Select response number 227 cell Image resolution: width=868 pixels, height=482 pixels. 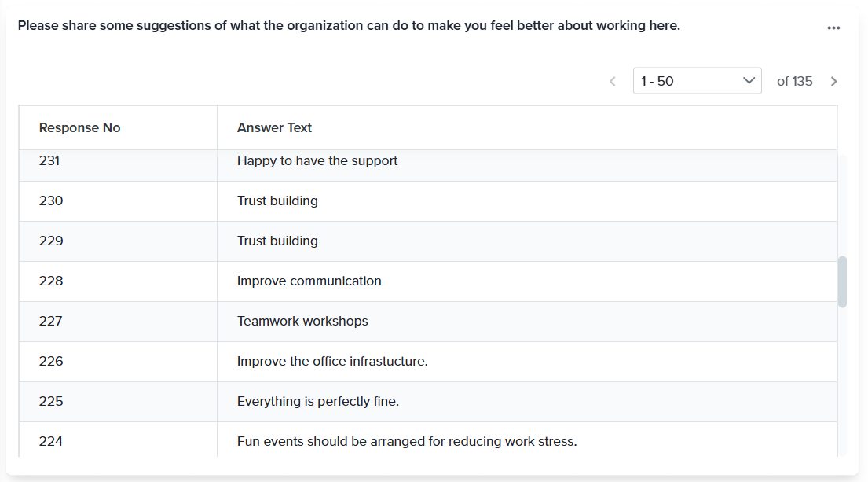tap(52, 322)
